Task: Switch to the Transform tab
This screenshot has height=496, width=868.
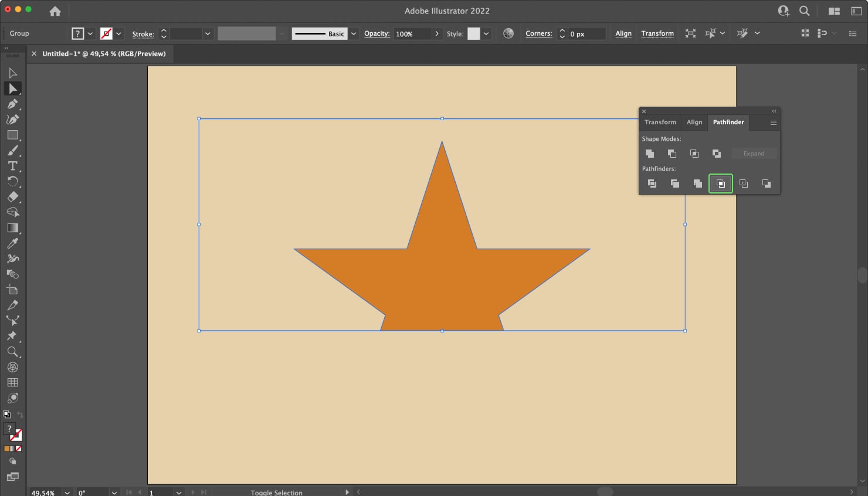Action: (660, 122)
